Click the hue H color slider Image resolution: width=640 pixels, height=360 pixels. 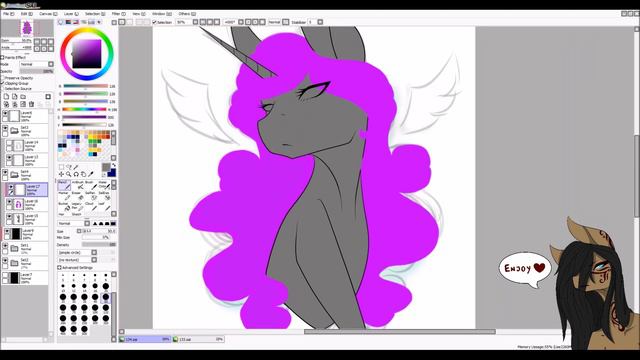(85, 109)
